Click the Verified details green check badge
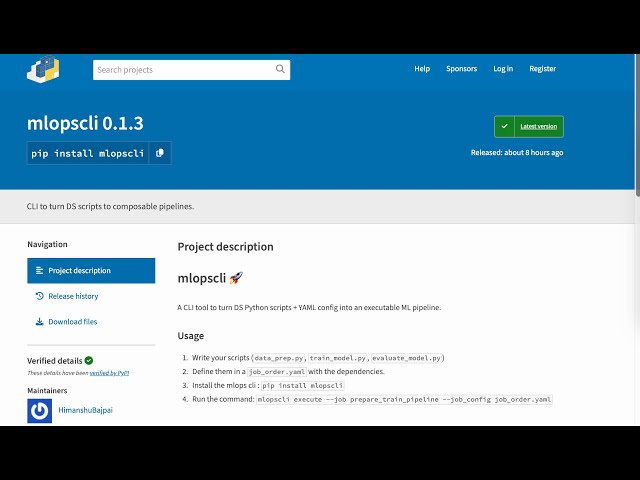This screenshot has height=480, width=640. coord(89,360)
